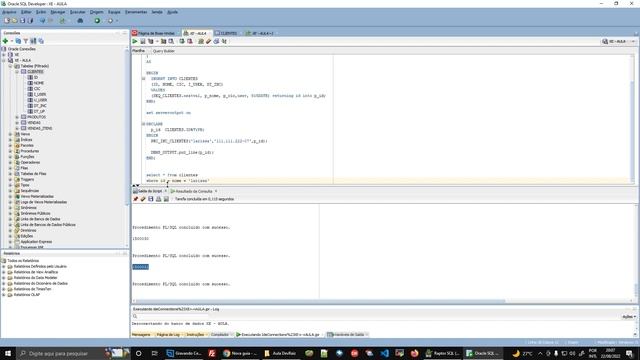Viewport: 640px width, 360px height.
Task: Click the Open folder icon in the main toolbar
Action: pyautogui.click(x=15, y=20)
